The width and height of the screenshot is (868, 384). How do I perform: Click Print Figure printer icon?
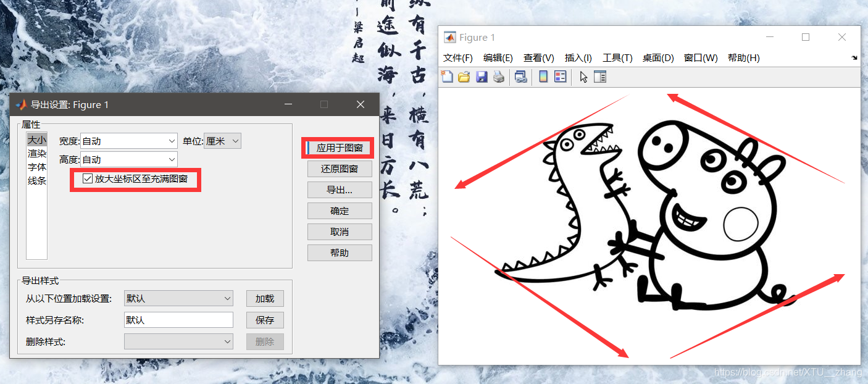[x=499, y=77]
